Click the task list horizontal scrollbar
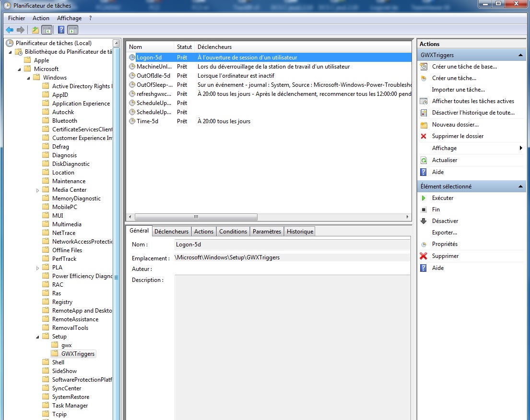Screen dimensions: 530x420 point(196,217)
